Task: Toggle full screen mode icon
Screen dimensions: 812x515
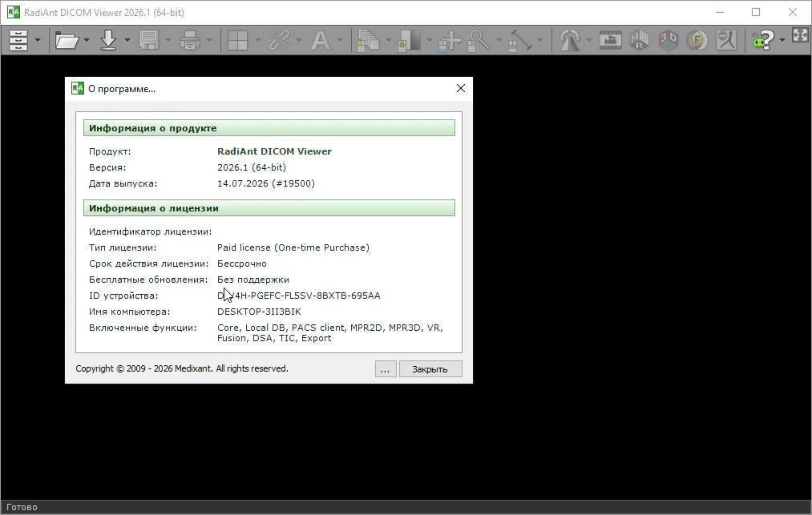Action: pos(800,35)
